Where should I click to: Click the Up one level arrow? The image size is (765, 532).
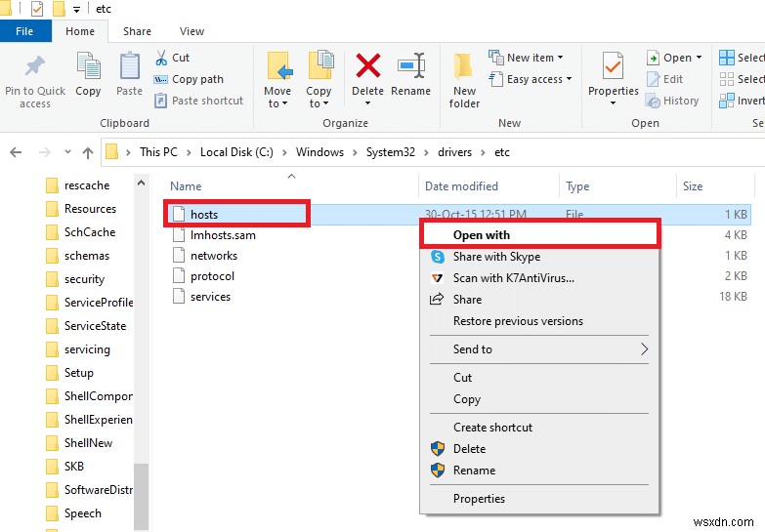88,153
